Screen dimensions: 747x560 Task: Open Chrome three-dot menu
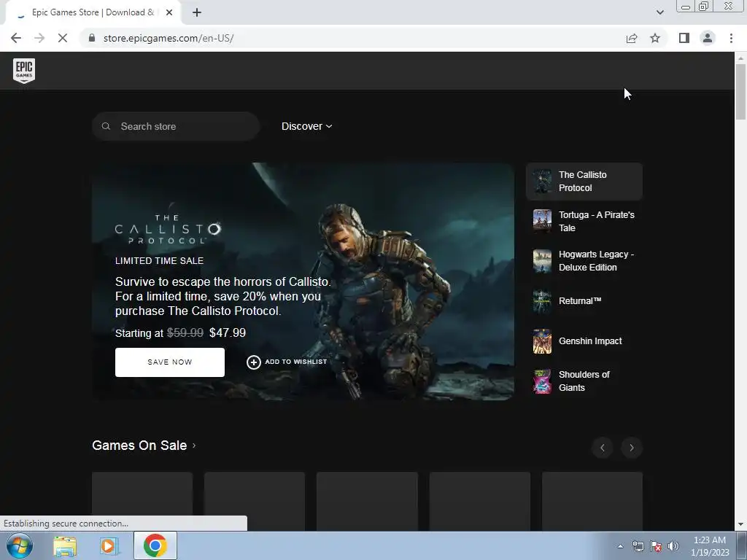731,38
